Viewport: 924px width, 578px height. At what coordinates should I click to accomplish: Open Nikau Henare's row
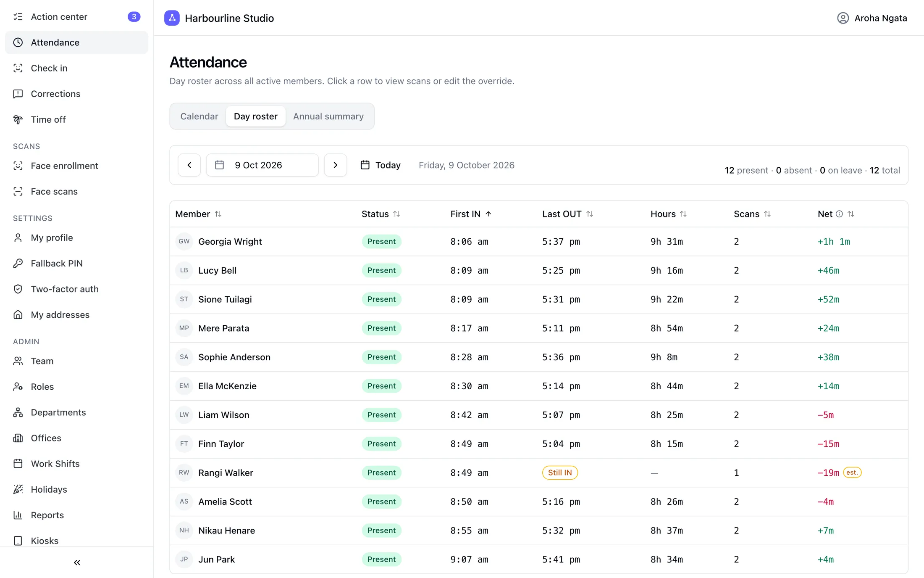coord(539,530)
